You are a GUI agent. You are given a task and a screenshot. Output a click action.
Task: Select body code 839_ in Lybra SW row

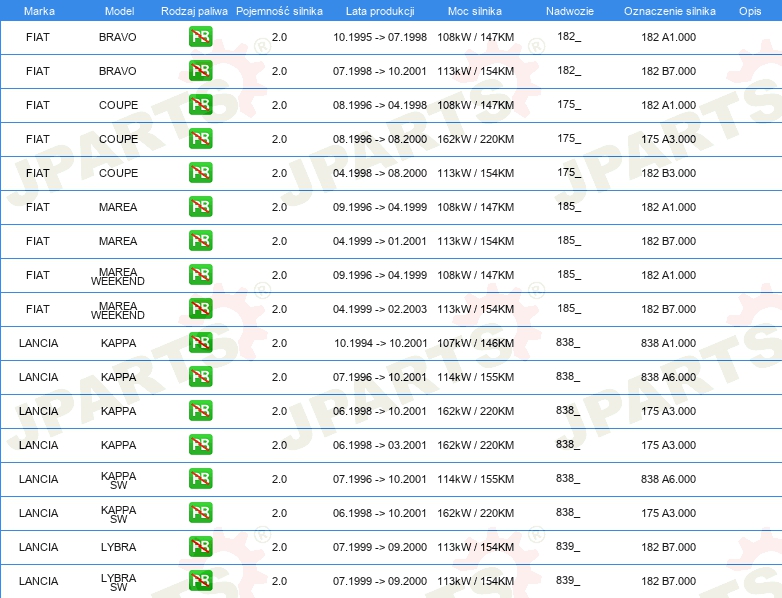[x=568, y=580]
